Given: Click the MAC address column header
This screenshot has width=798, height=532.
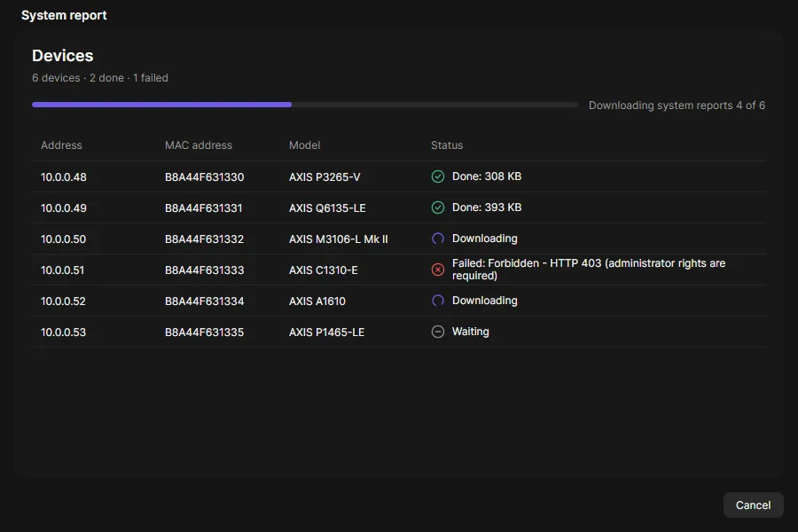Looking at the screenshot, I should [199, 145].
